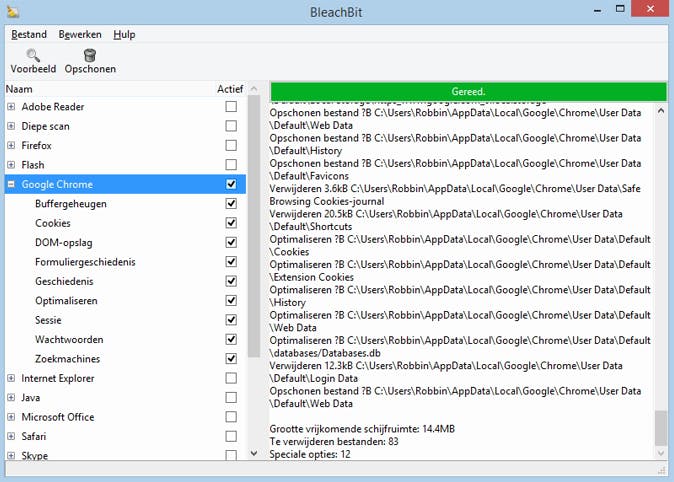
Task: Uncheck the Cookies checkbox
Action: point(231,223)
